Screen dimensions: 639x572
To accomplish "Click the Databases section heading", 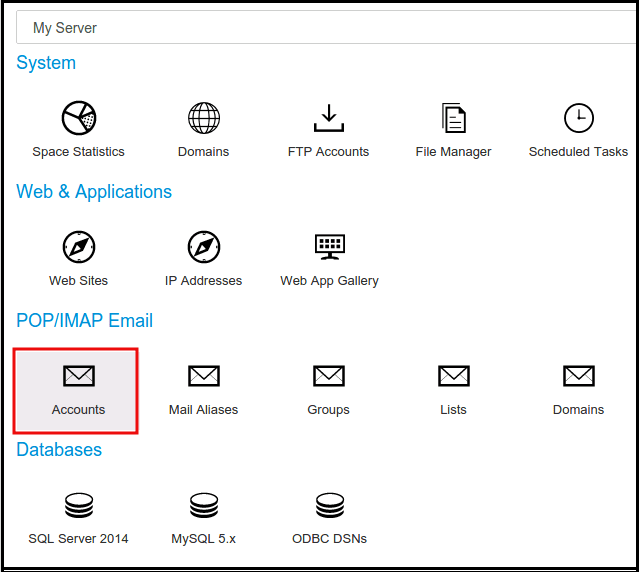I will tap(59, 450).
